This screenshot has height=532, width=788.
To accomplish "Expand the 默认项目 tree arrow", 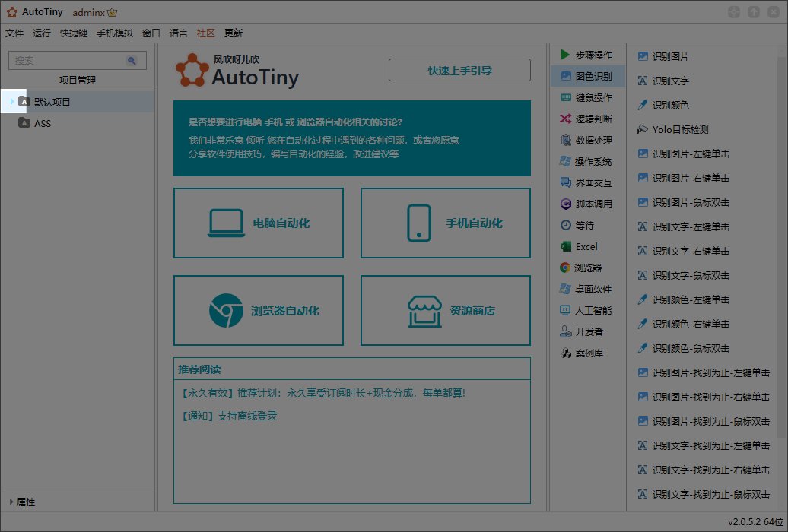I will [x=12, y=102].
